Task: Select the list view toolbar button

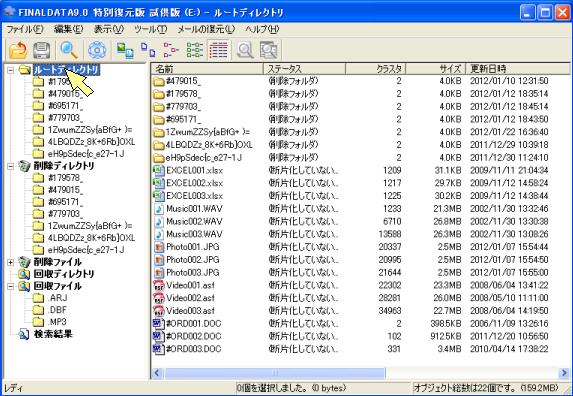Action: coord(195,50)
